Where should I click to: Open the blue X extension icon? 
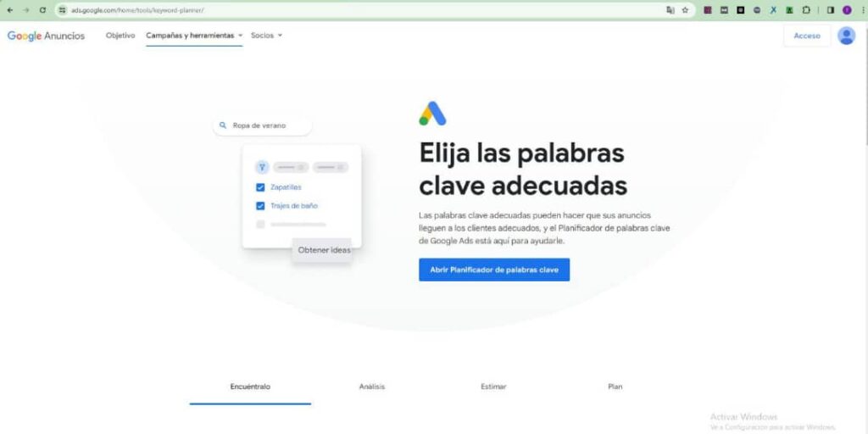(773, 10)
